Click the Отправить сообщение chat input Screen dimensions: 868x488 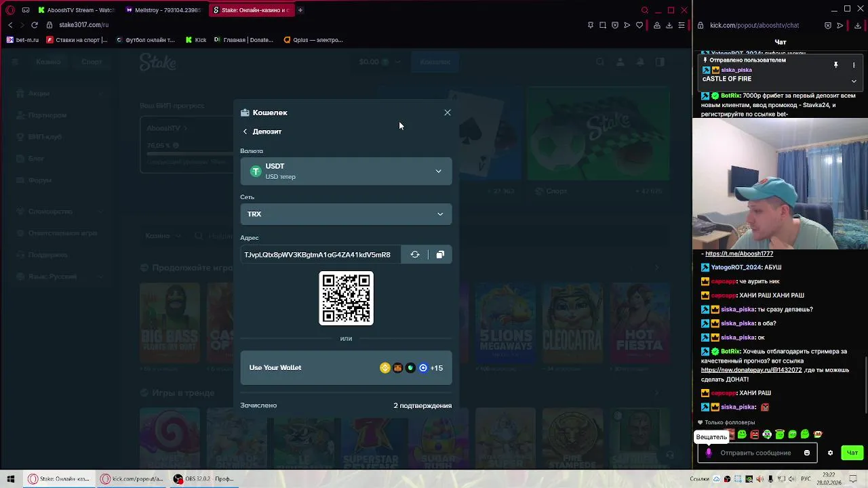755,453
